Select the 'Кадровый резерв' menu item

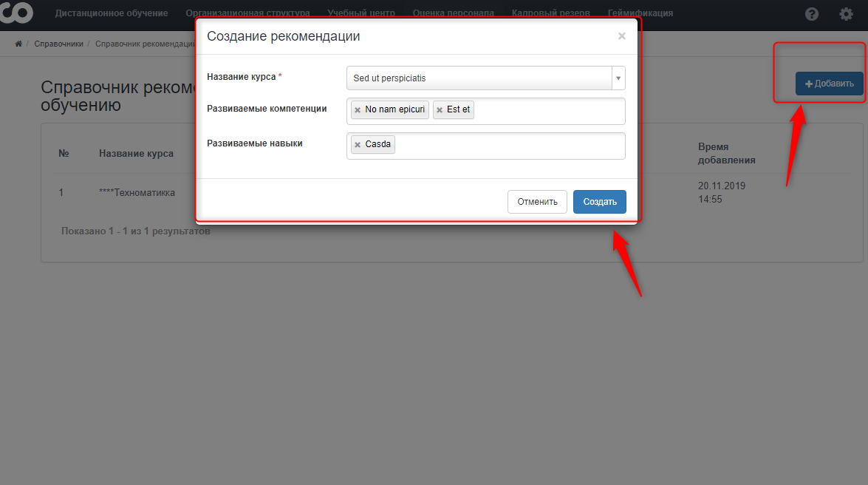[550, 13]
